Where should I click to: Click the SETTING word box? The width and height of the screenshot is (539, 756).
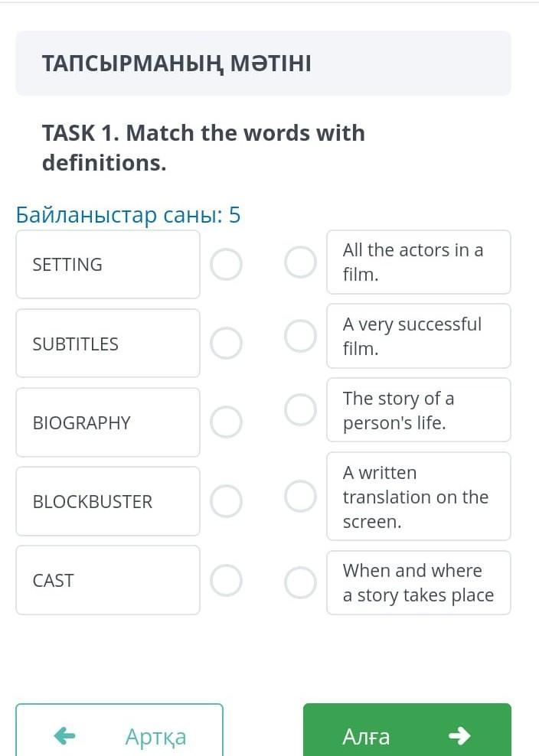(x=108, y=265)
